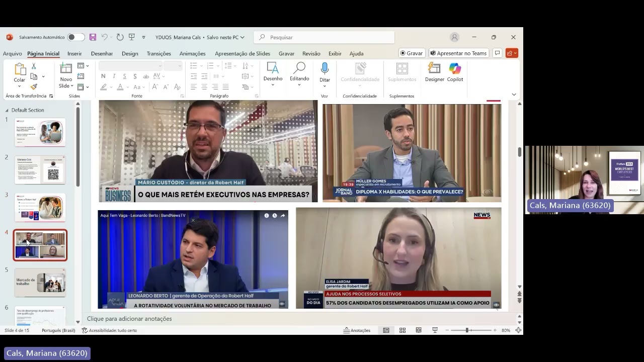Click the Undo arrow icon
Image resolution: width=644 pixels, height=362 pixels.
coord(104,37)
